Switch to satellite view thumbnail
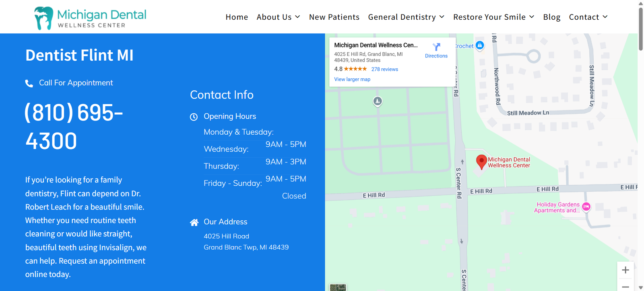The image size is (644, 291). [x=338, y=287]
